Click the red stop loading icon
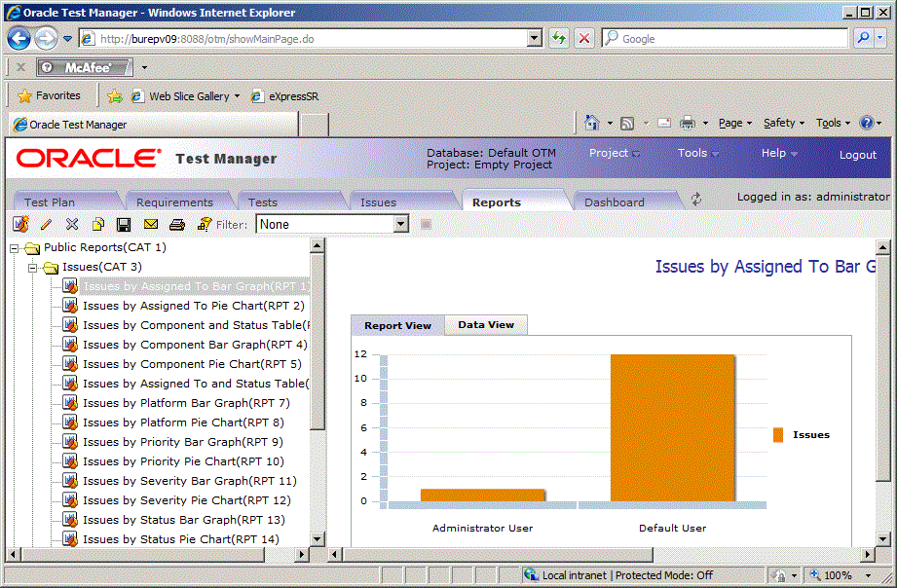Screen dimensions: 897x588 [584, 38]
